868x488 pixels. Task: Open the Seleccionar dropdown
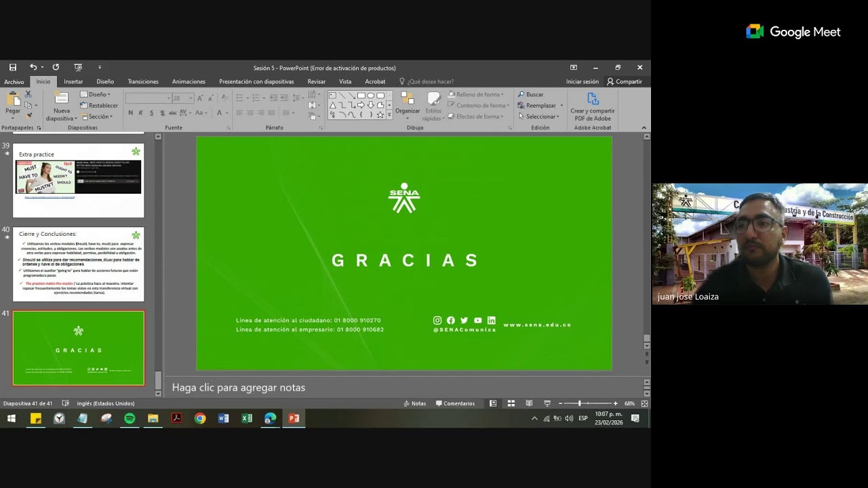[538, 116]
